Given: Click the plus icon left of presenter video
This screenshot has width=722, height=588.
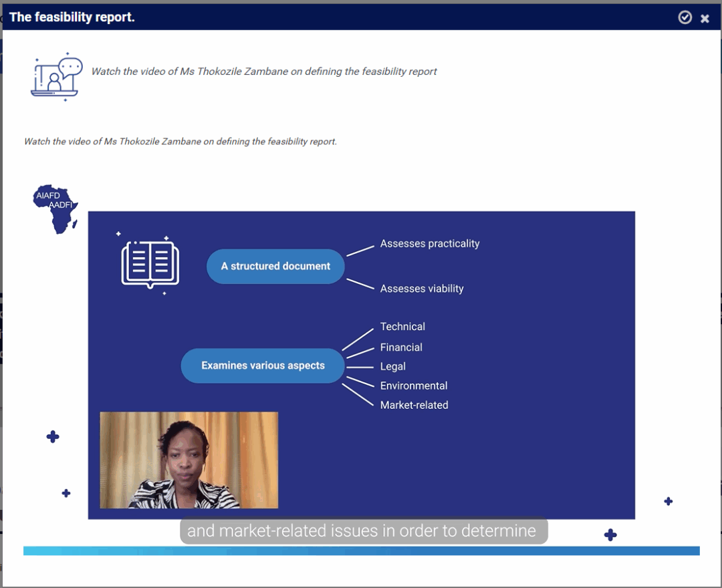Looking at the screenshot, I should (53, 437).
